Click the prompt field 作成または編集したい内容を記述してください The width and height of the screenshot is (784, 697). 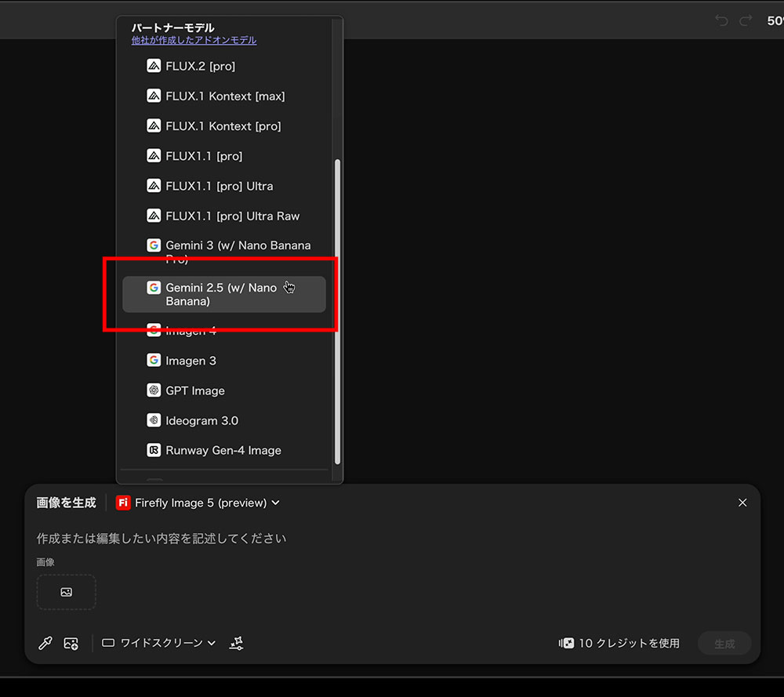161,539
